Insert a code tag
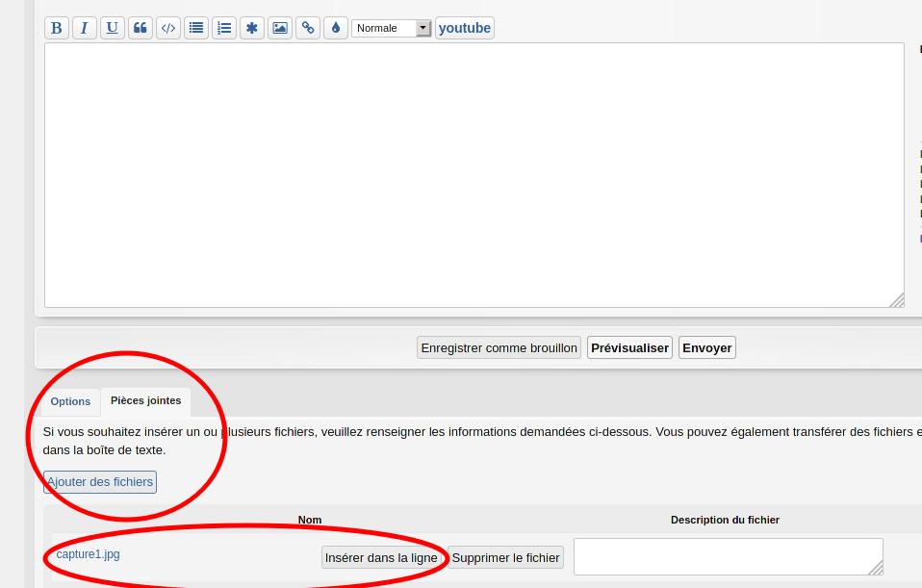This screenshot has width=922, height=588. 168,28
